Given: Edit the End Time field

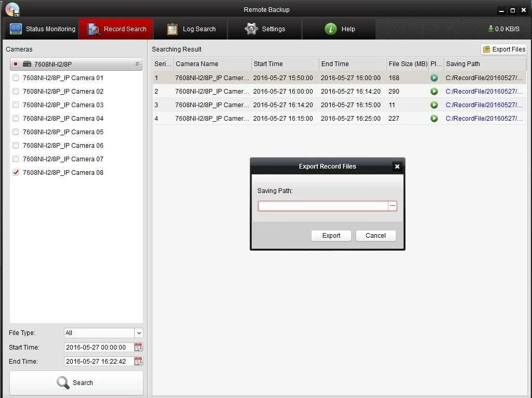Looking at the screenshot, I should point(98,362).
